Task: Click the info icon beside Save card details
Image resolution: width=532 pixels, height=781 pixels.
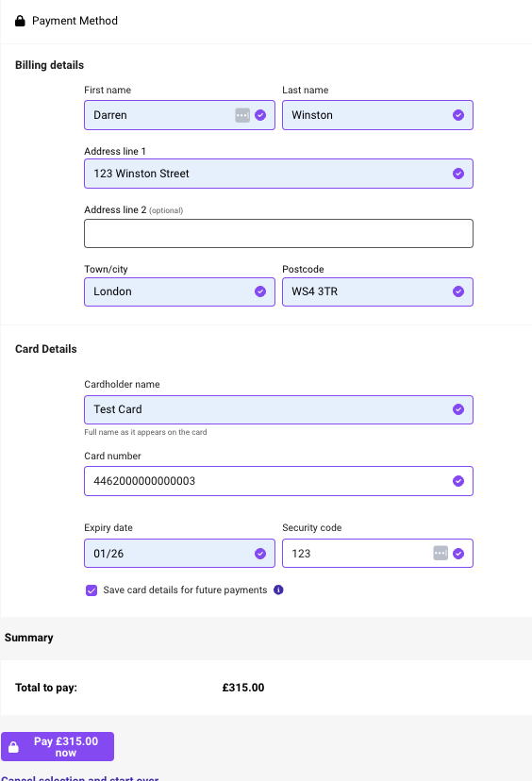Action: tap(278, 590)
